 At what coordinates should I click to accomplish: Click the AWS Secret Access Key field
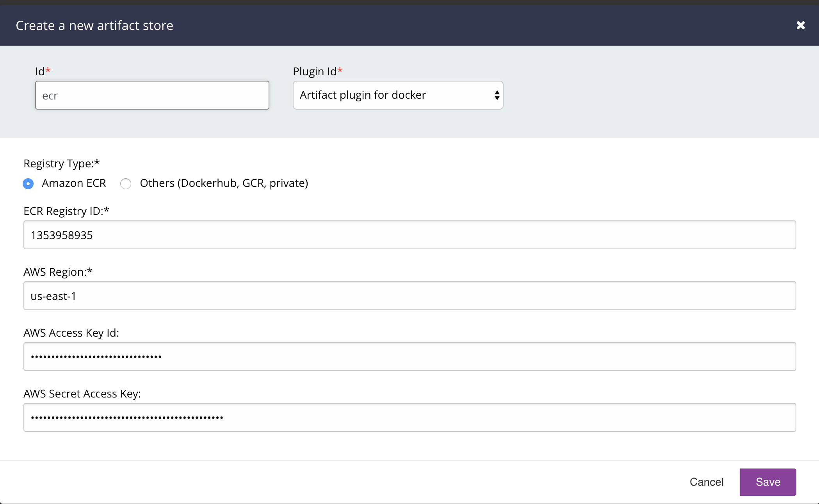pyautogui.click(x=409, y=417)
